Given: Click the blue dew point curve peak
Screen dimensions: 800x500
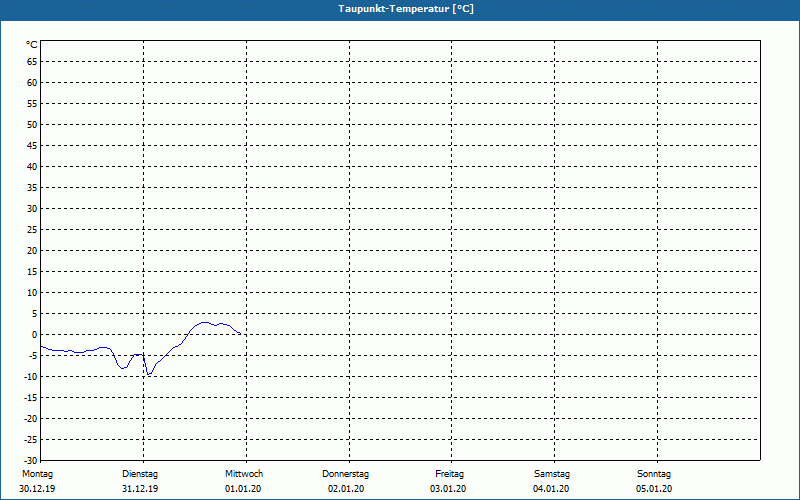Looking at the screenshot, I should pos(204,322).
